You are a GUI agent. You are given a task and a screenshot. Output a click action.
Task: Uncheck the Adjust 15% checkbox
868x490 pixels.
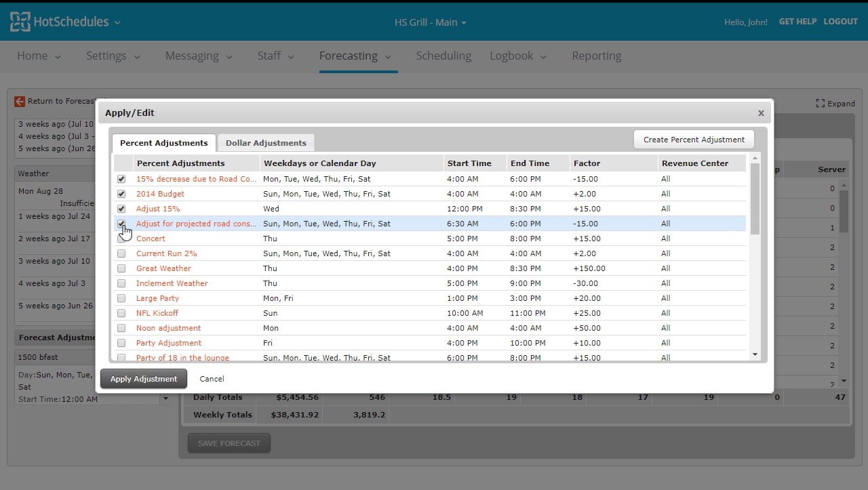(x=121, y=209)
